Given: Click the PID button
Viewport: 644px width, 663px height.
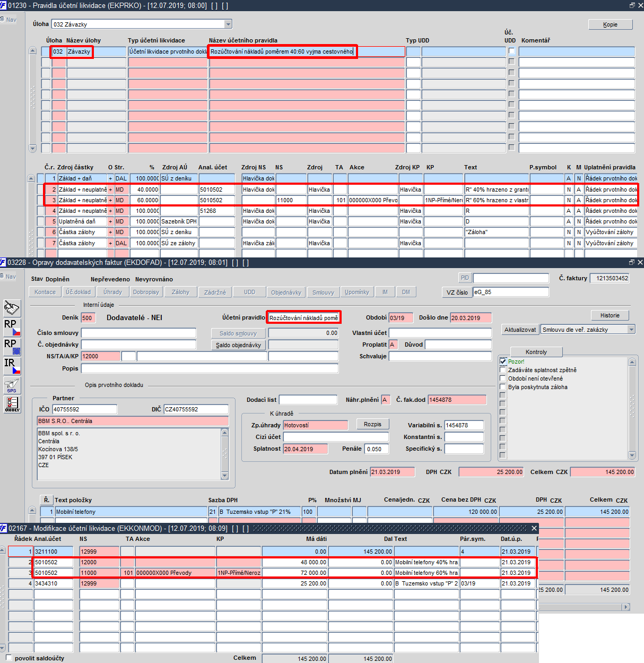Looking at the screenshot, I should point(465,278).
